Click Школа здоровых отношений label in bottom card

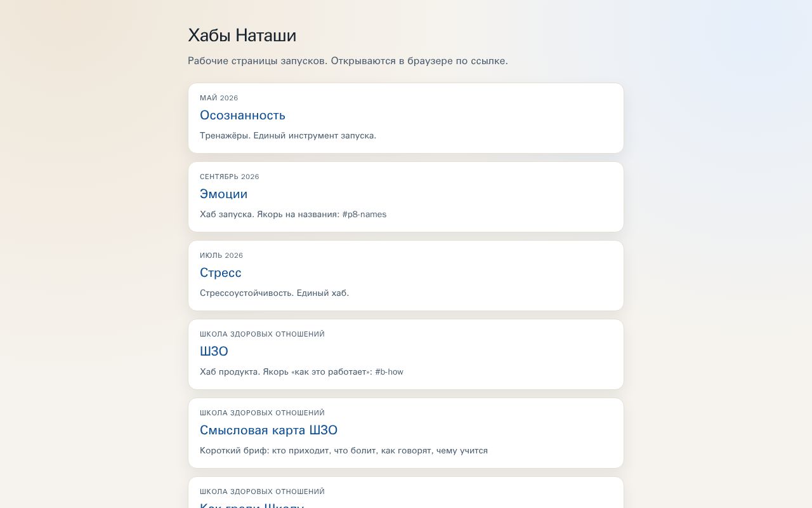click(262, 491)
